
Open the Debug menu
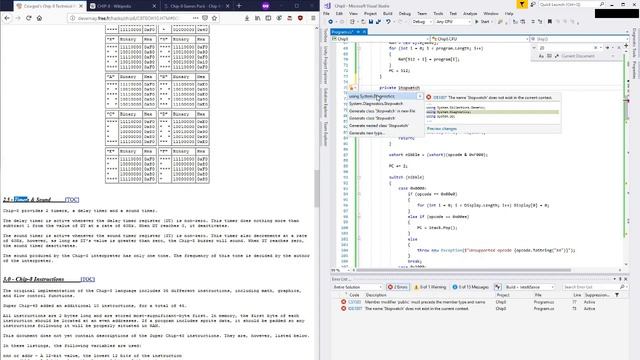tap(404, 13)
